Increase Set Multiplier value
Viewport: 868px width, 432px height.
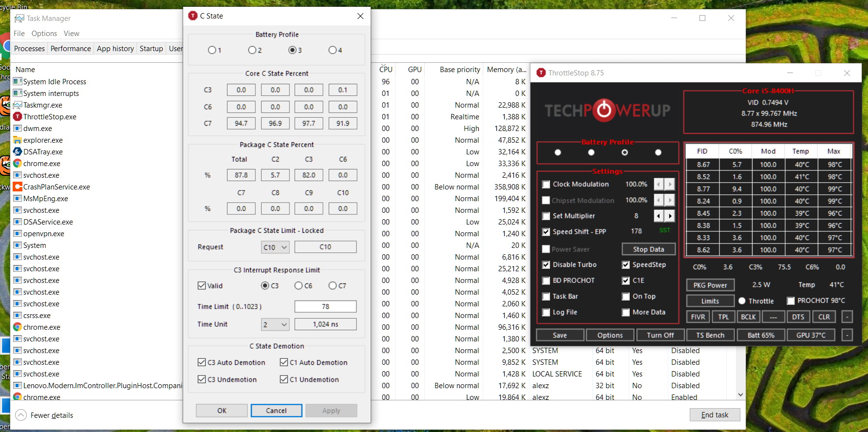(670, 216)
